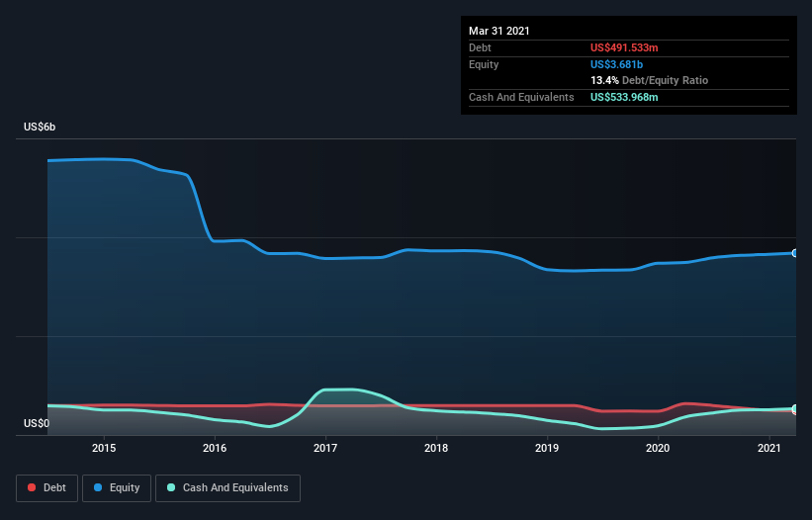The image size is (812, 520).
Task: Select the 2018 x-axis label
Action: click(436, 448)
